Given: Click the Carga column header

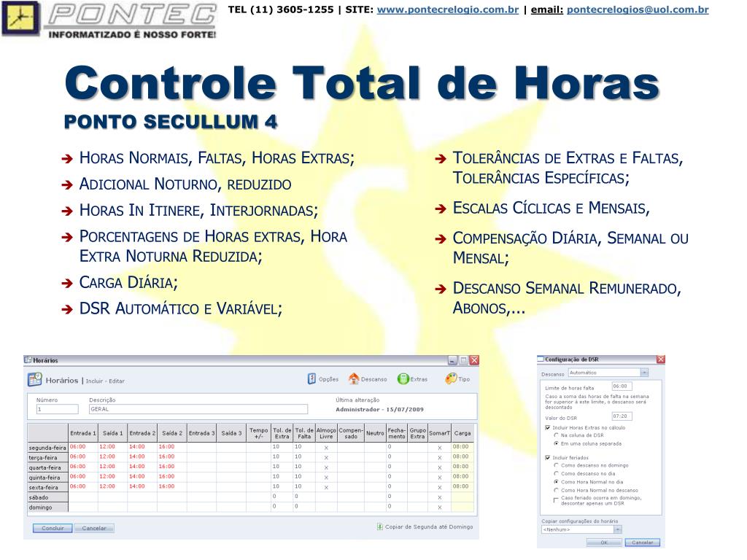Looking at the screenshot, I should point(462,433).
